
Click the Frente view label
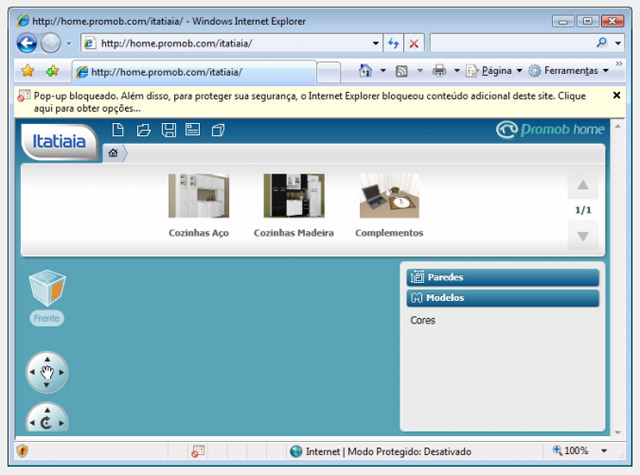(x=47, y=318)
